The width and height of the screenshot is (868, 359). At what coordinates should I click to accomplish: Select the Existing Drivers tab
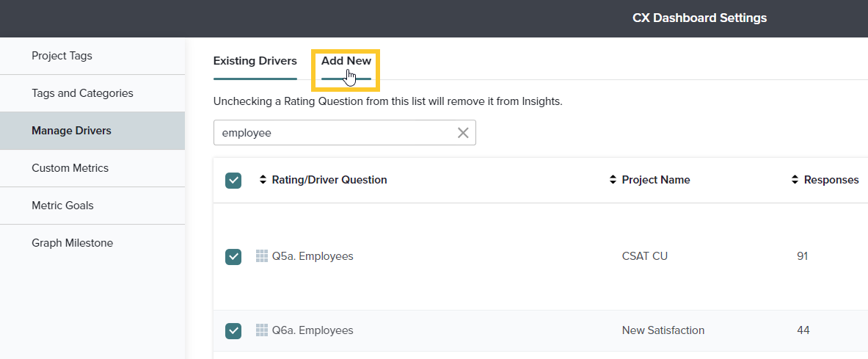(255, 61)
